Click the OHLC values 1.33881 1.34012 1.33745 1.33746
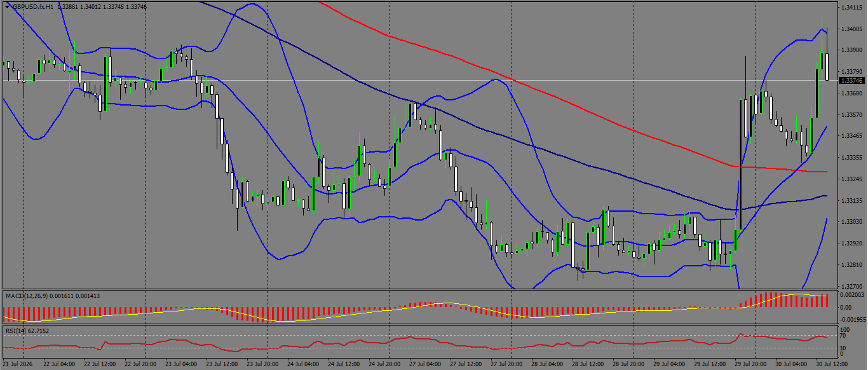 coord(102,6)
